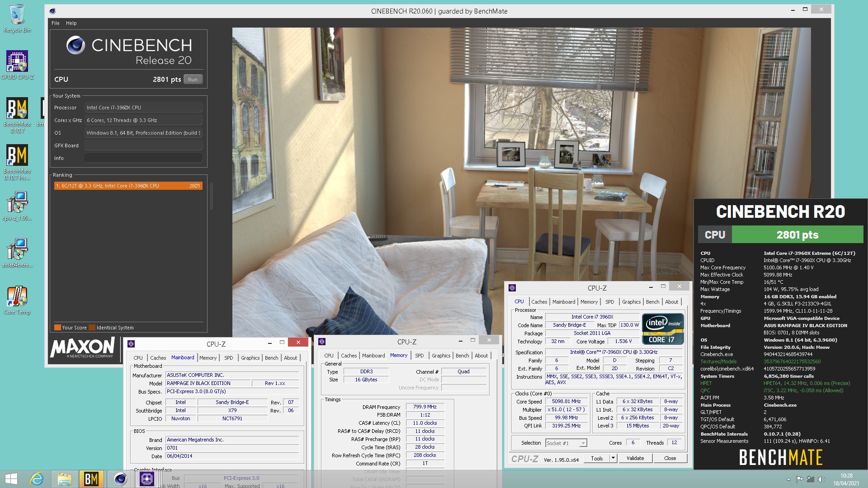This screenshot has height=488, width=868.
Task: Click the Identical System legend swatch
Action: point(92,328)
